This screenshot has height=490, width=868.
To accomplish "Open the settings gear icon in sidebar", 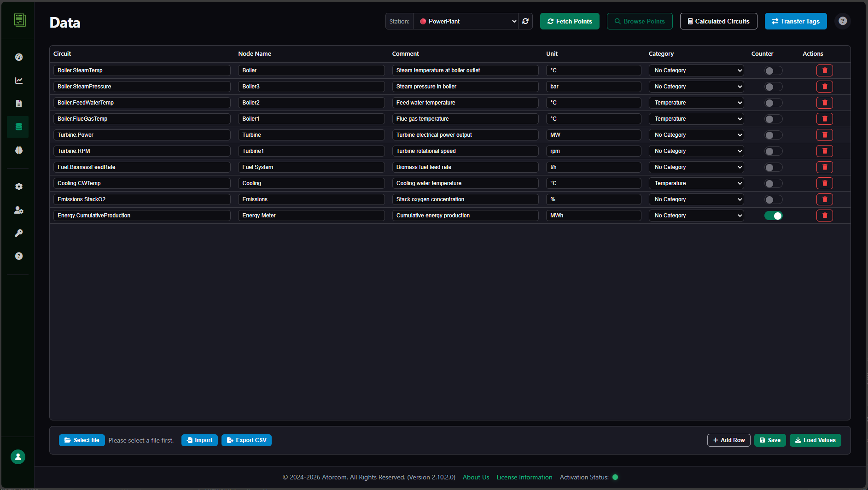I will (x=18, y=187).
